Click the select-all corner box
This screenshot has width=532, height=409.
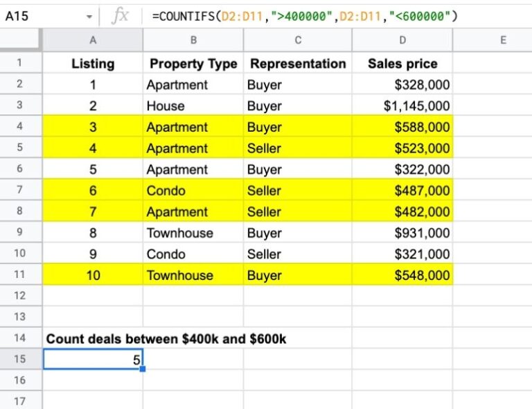[21, 40]
